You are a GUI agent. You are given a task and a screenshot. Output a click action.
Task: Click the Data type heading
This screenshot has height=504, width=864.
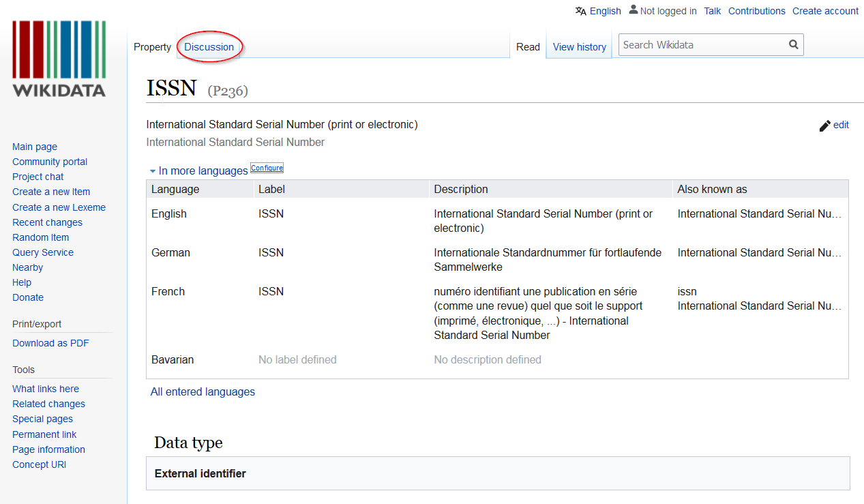[188, 443]
